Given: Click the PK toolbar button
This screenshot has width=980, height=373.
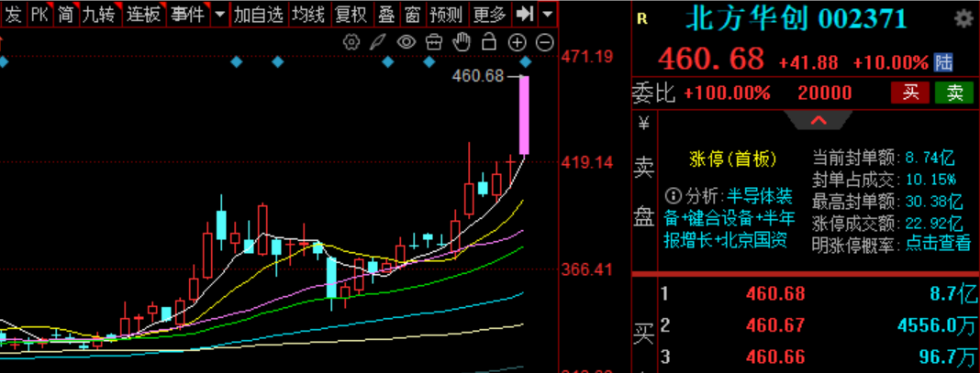Looking at the screenshot, I should (x=39, y=14).
